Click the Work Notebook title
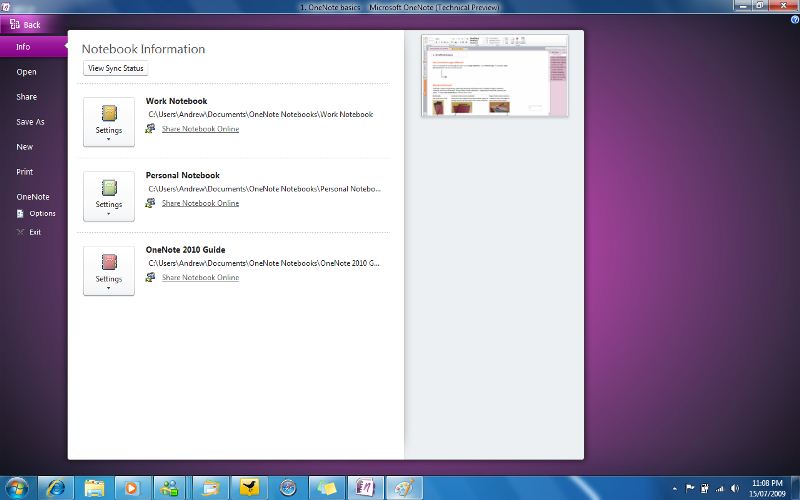This screenshot has height=500, width=800. pyautogui.click(x=176, y=101)
